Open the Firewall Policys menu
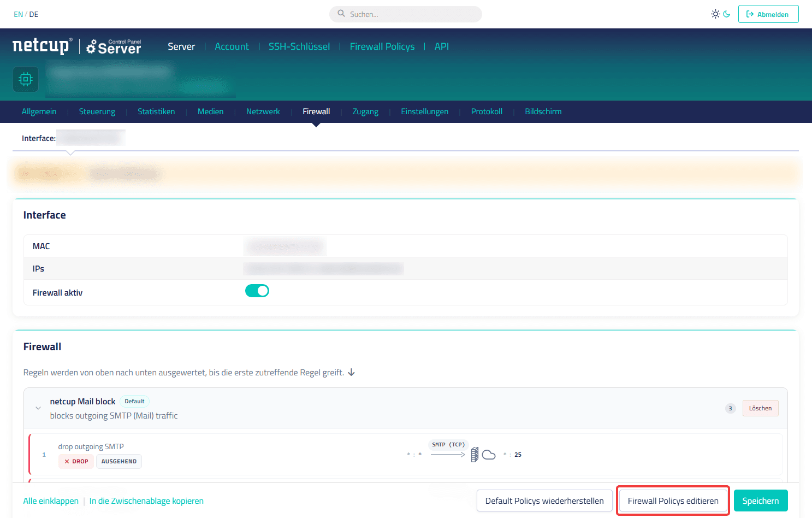Image resolution: width=812 pixels, height=518 pixels. [382, 46]
